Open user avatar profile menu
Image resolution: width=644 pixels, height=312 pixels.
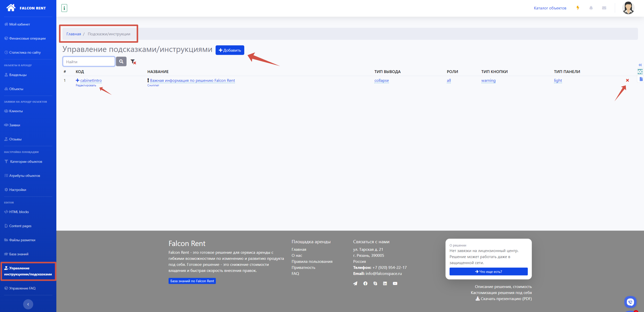pyautogui.click(x=628, y=8)
